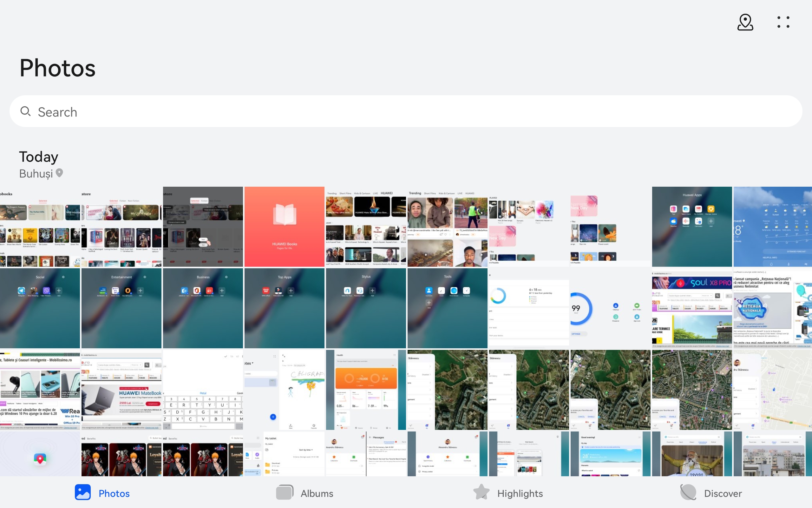Image resolution: width=812 pixels, height=508 pixels.
Task: Tap the Photos tab icon
Action: click(x=83, y=492)
